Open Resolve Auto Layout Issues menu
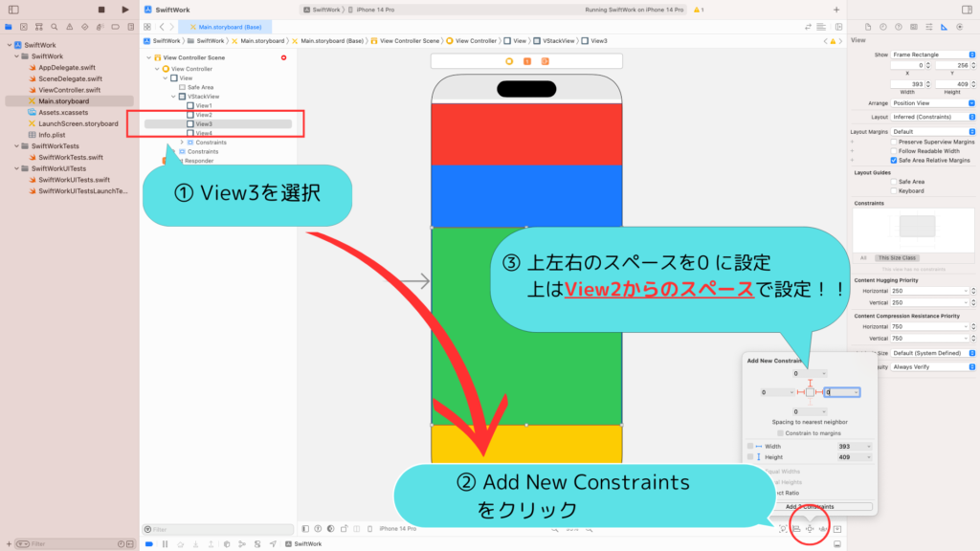The image size is (980, 551). (823, 528)
